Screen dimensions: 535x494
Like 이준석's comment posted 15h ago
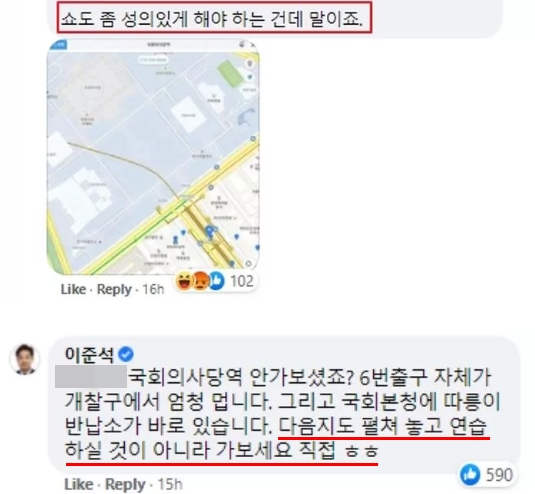(x=79, y=484)
